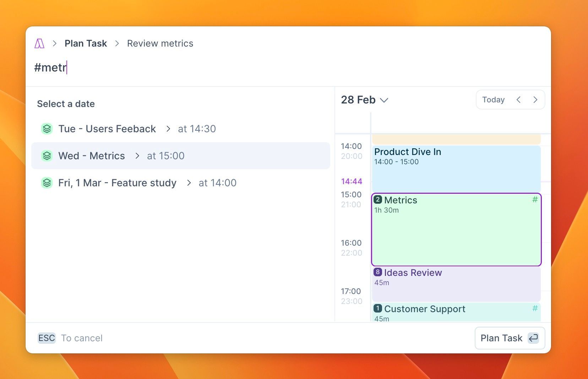Select Plan Task in the breadcrumb
The image size is (588, 379).
[x=86, y=43]
